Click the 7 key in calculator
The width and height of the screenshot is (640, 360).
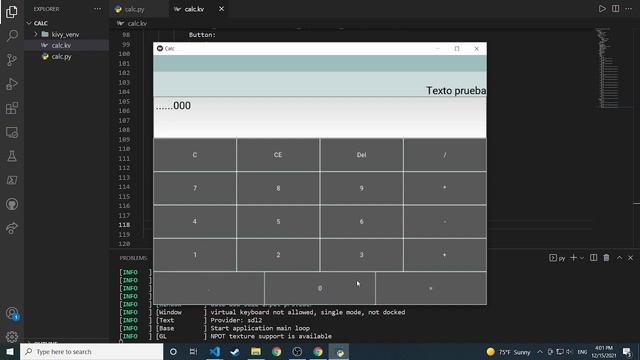tap(195, 188)
